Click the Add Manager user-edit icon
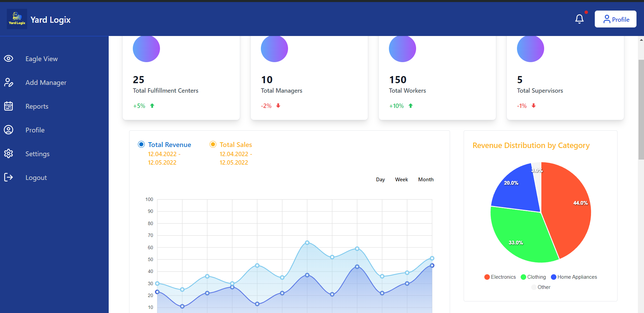Image resolution: width=644 pixels, height=313 pixels. (8, 82)
